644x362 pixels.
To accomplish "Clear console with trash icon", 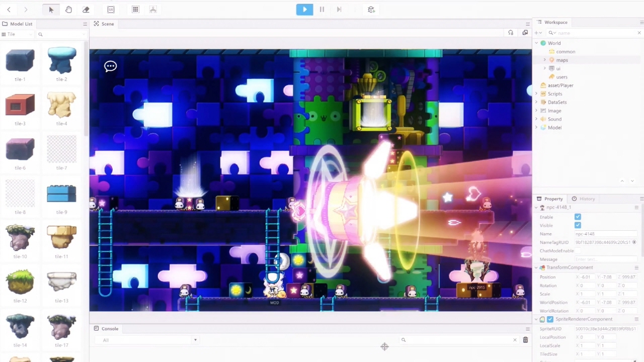I will pos(525,340).
